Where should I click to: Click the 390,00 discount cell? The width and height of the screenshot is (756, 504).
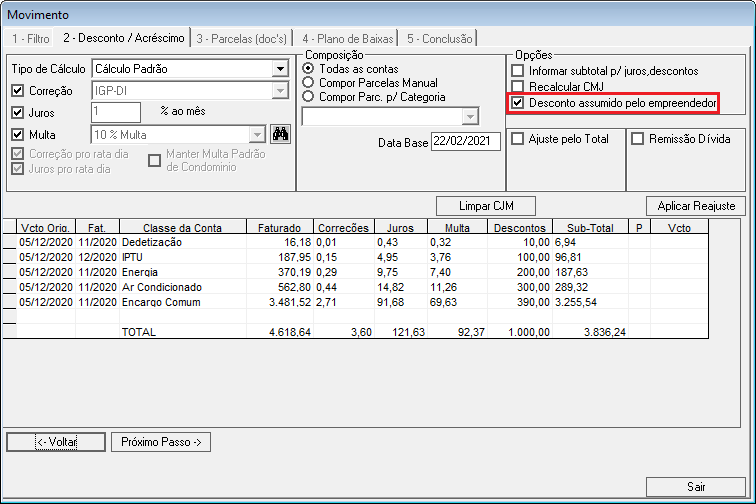pyautogui.click(x=520, y=302)
